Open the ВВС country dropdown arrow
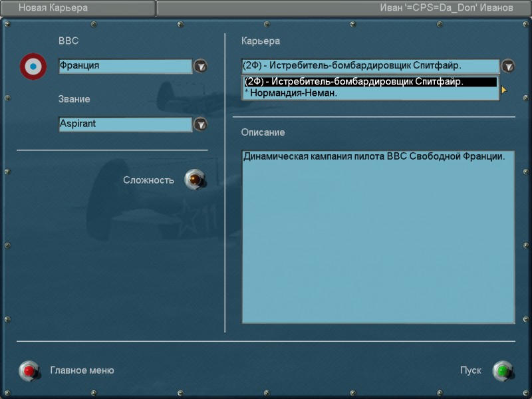 [200, 66]
